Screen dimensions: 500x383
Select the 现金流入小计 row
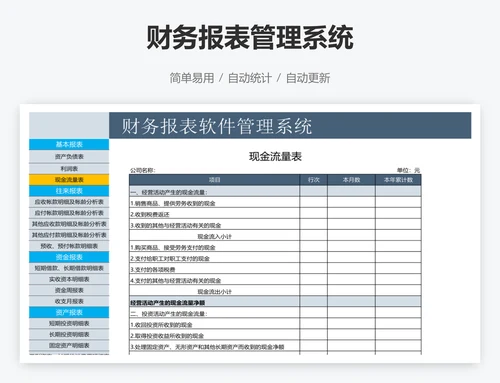point(275,236)
